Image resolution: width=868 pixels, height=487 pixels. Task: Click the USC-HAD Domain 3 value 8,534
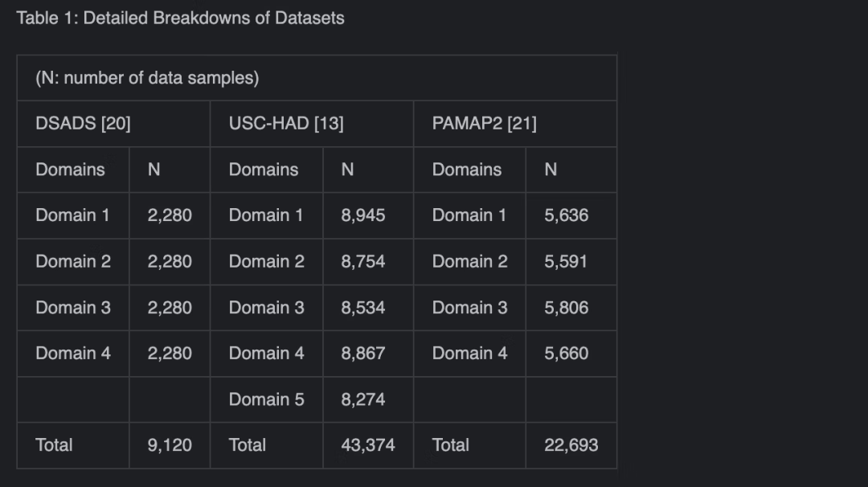(363, 308)
